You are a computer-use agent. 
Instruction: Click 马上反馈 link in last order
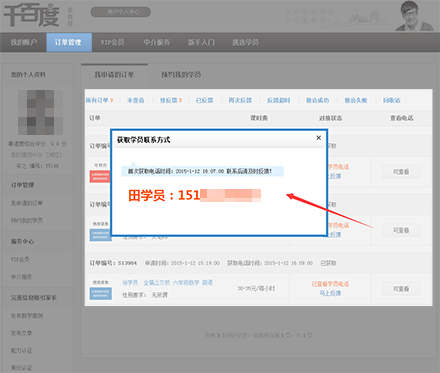[330, 293]
